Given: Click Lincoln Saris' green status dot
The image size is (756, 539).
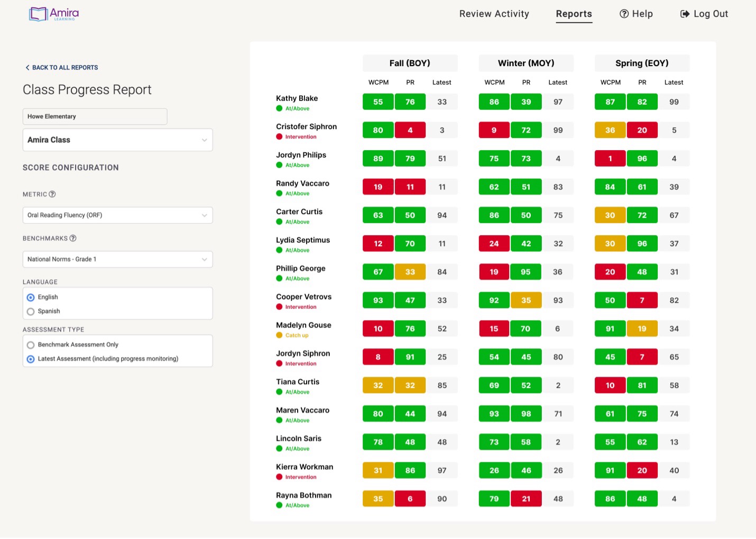Looking at the screenshot, I should (279, 449).
